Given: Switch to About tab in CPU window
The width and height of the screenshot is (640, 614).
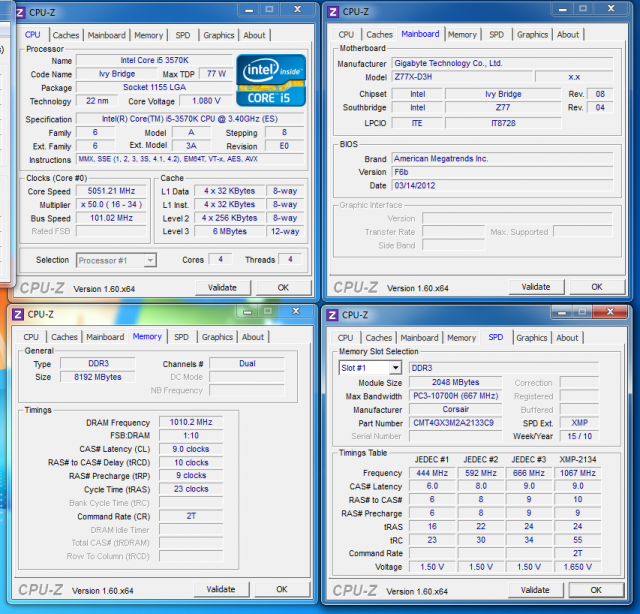Looking at the screenshot, I should click(x=254, y=35).
